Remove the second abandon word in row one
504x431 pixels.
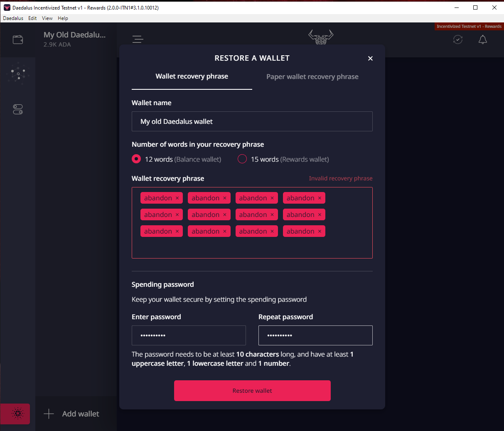coord(225,198)
